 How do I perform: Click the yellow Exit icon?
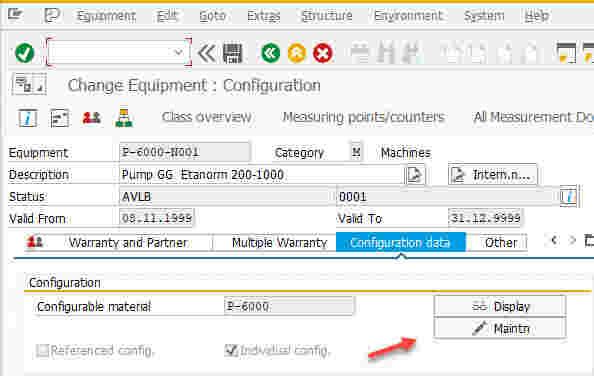(297, 53)
